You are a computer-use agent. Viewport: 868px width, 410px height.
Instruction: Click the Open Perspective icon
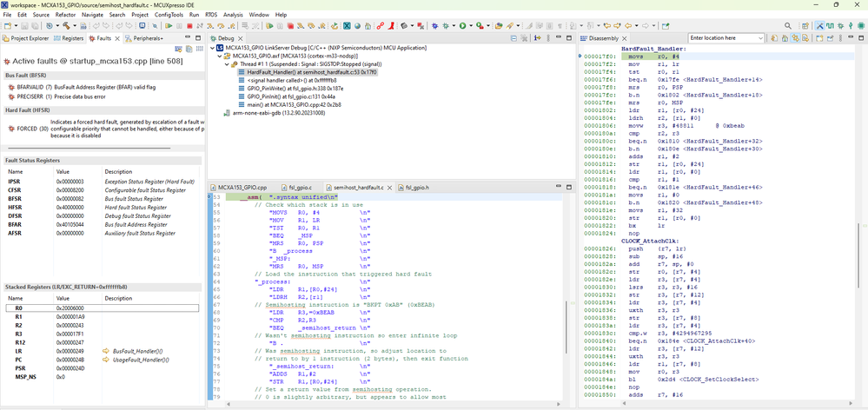805,25
